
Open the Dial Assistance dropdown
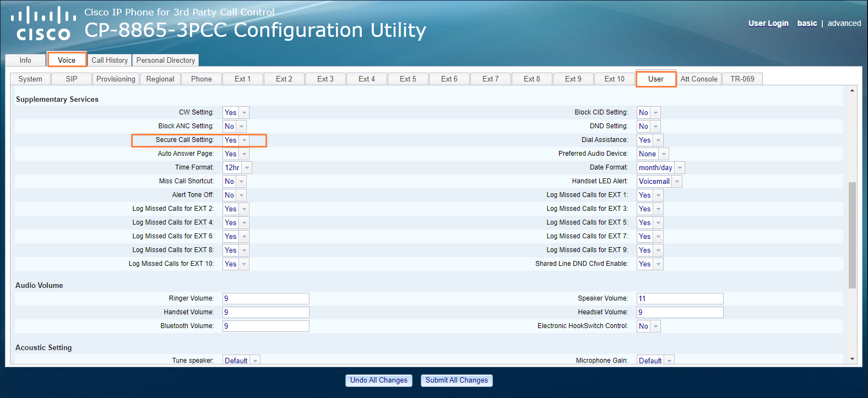650,140
